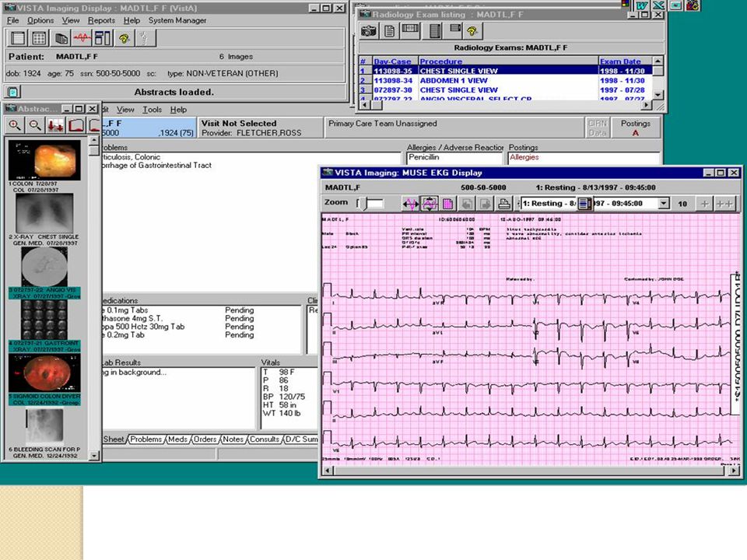Click the film strip icon in Radiology Exam listing
The image size is (747, 560).
point(410,31)
